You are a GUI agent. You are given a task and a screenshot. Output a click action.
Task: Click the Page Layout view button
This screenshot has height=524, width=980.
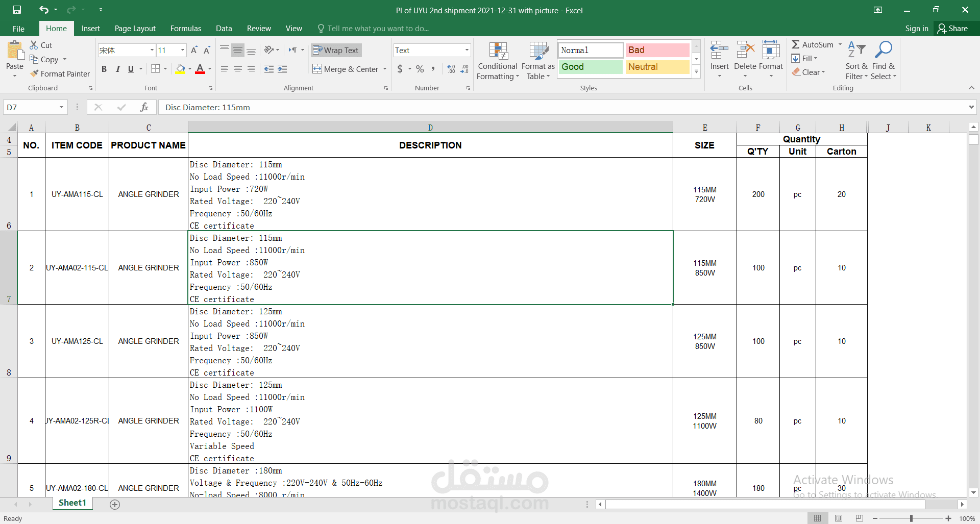839,518
